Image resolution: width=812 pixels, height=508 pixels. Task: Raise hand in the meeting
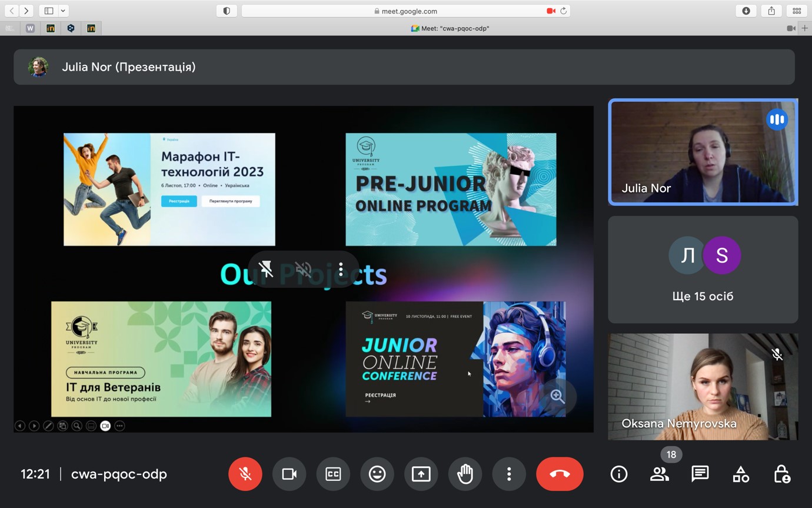coord(465,474)
